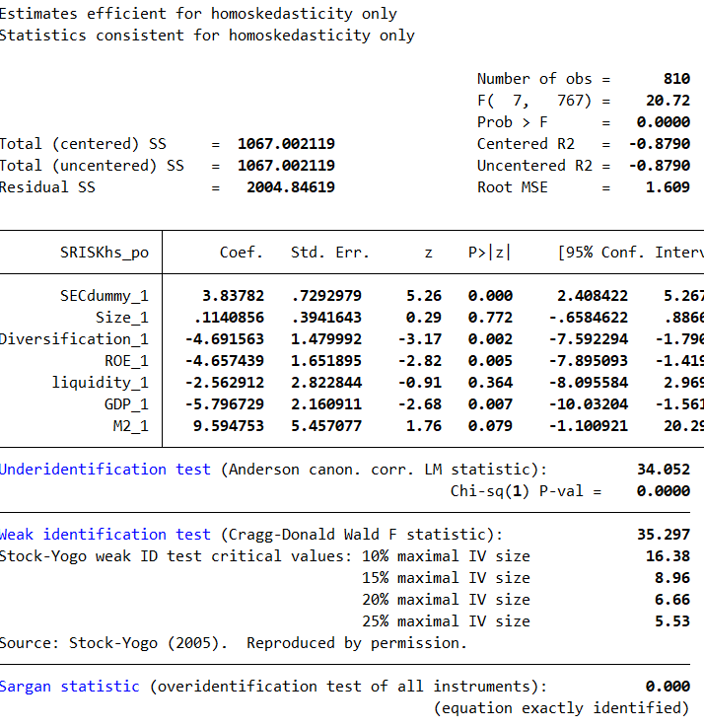Select the Prob > F value 0.0000
Image resolution: width=704 pixels, height=728 pixels.
coord(664,122)
